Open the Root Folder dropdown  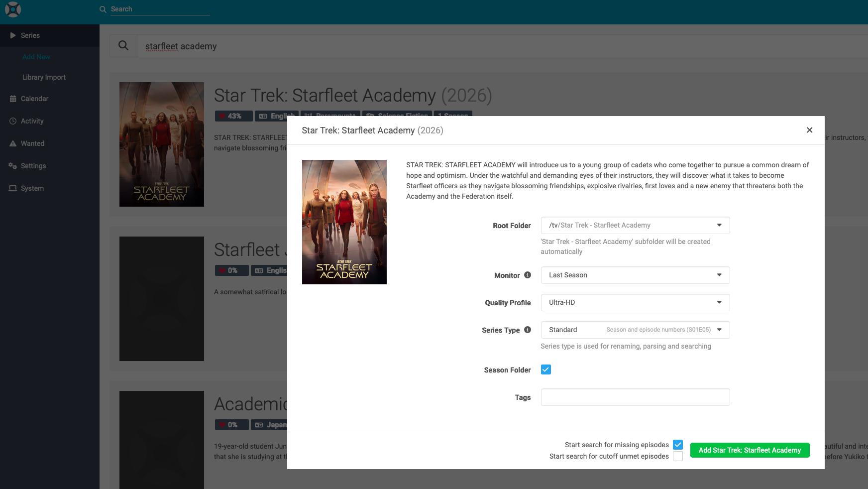pyautogui.click(x=635, y=225)
